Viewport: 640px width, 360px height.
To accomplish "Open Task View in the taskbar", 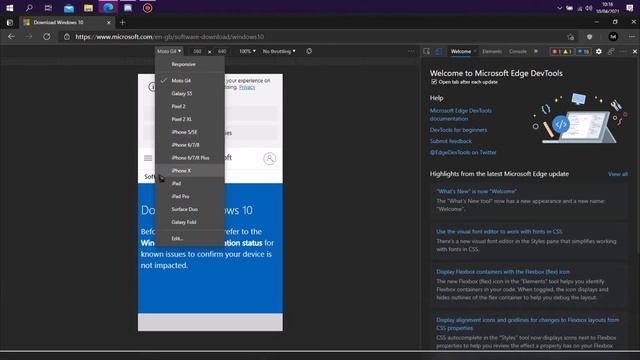I will tap(48, 8).
